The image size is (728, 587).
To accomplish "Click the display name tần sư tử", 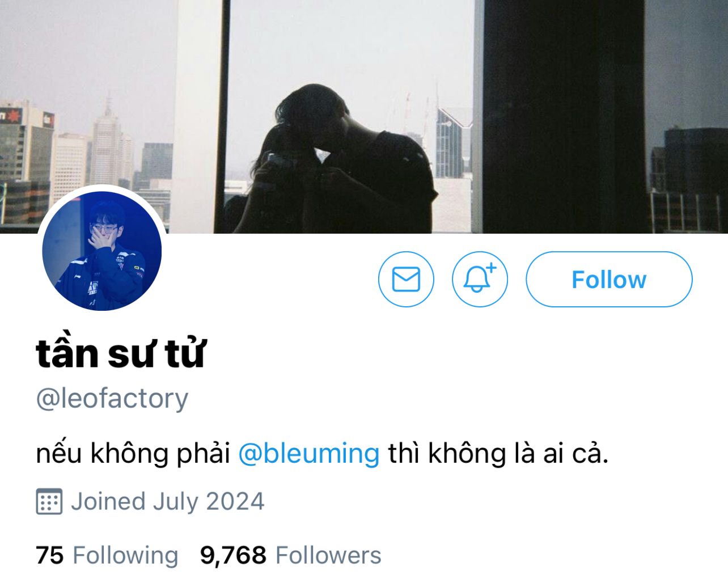I will click(x=121, y=353).
